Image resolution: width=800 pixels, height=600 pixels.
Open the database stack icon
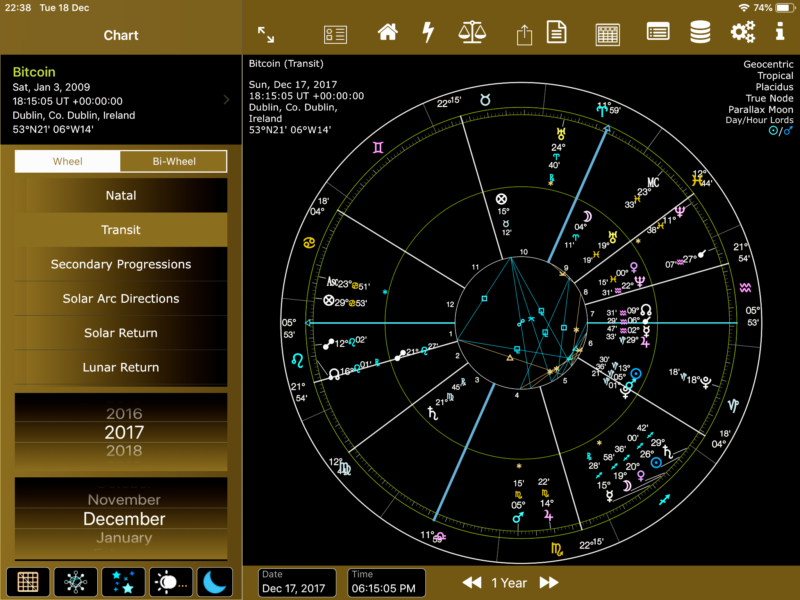pos(700,32)
